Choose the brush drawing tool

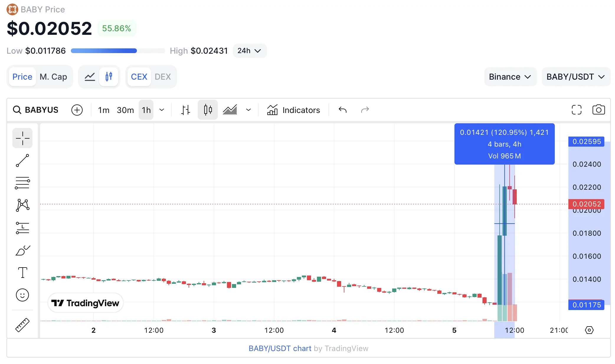[22, 250]
